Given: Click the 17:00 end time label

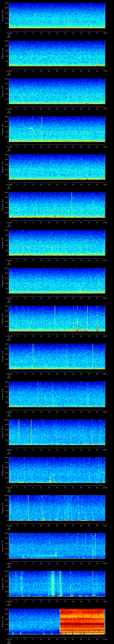Looking at the screenshot, I should pos(105,109).
